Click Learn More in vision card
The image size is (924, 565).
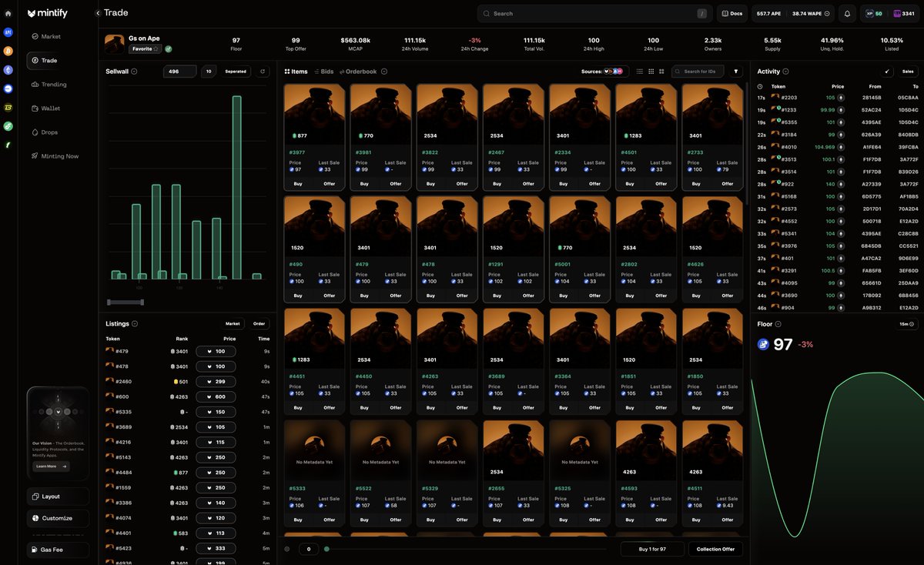pyautogui.click(x=51, y=466)
